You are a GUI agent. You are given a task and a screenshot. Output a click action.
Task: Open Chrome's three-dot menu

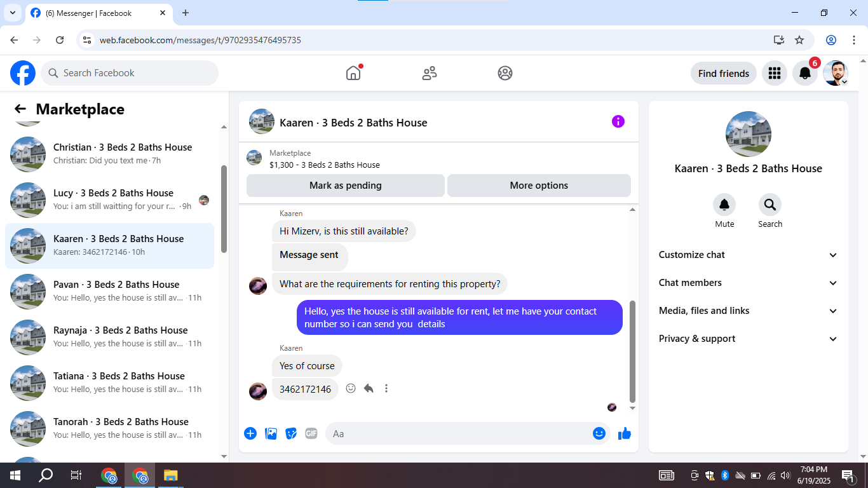coord(853,40)
